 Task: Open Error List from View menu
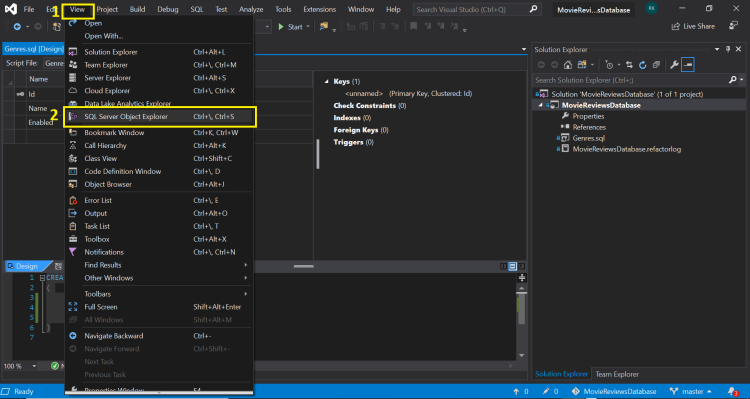pos(159,200)
